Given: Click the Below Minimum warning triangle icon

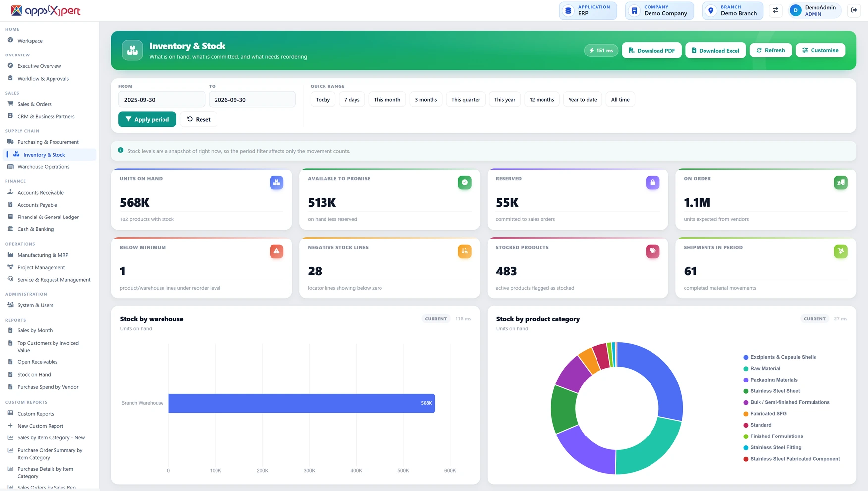Looking at the screenshot, I should (276, 251).
